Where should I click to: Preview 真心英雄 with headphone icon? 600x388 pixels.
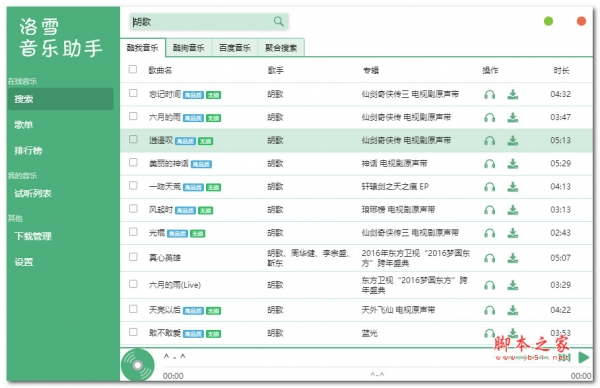(489, 258)
